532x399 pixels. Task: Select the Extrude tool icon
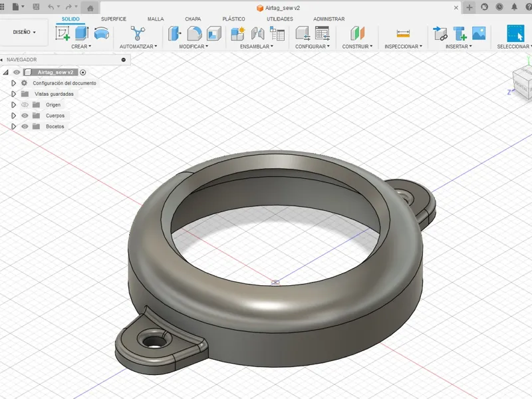[x=82, y=33]
